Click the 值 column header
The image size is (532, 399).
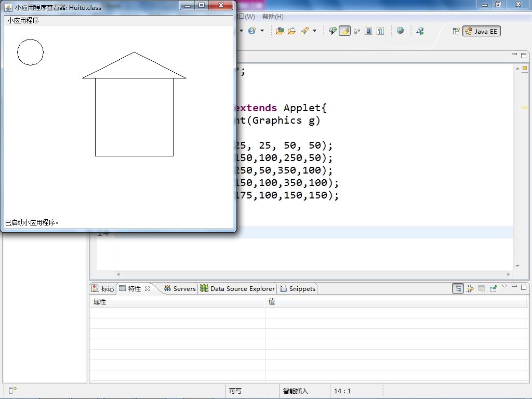pos(395,302)
